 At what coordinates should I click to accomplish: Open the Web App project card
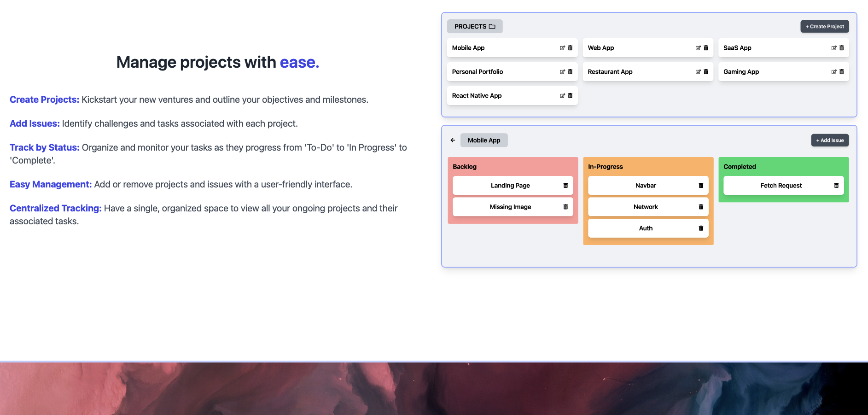[x=635, y=48]
